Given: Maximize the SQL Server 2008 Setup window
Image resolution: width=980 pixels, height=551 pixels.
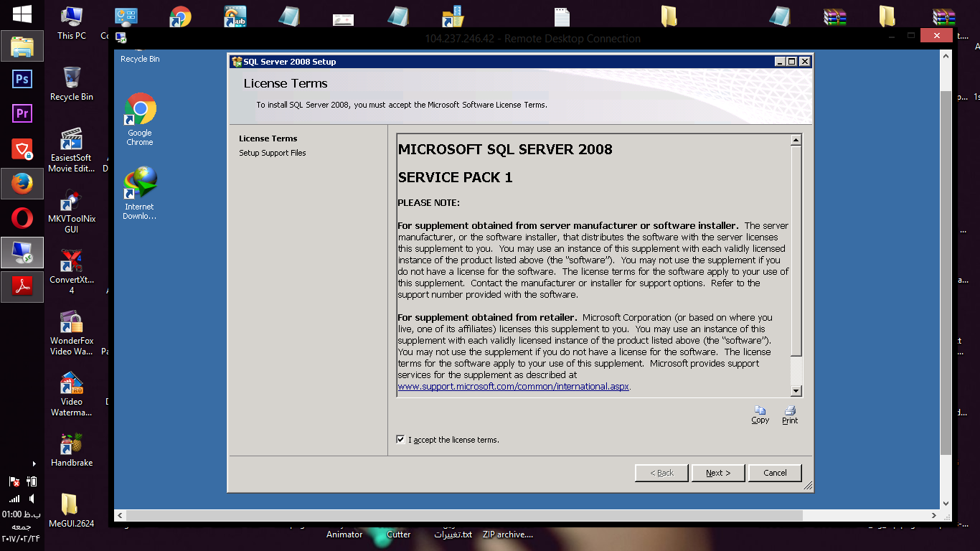Looking at the screenshot, I should tap(792, 62).
